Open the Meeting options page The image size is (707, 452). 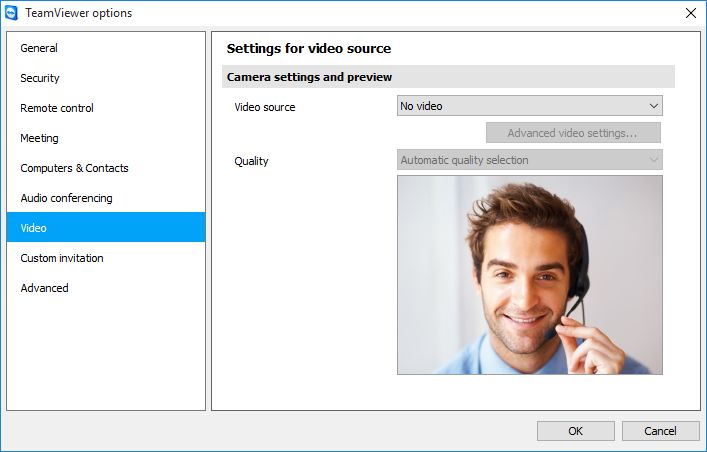point(106,138)
